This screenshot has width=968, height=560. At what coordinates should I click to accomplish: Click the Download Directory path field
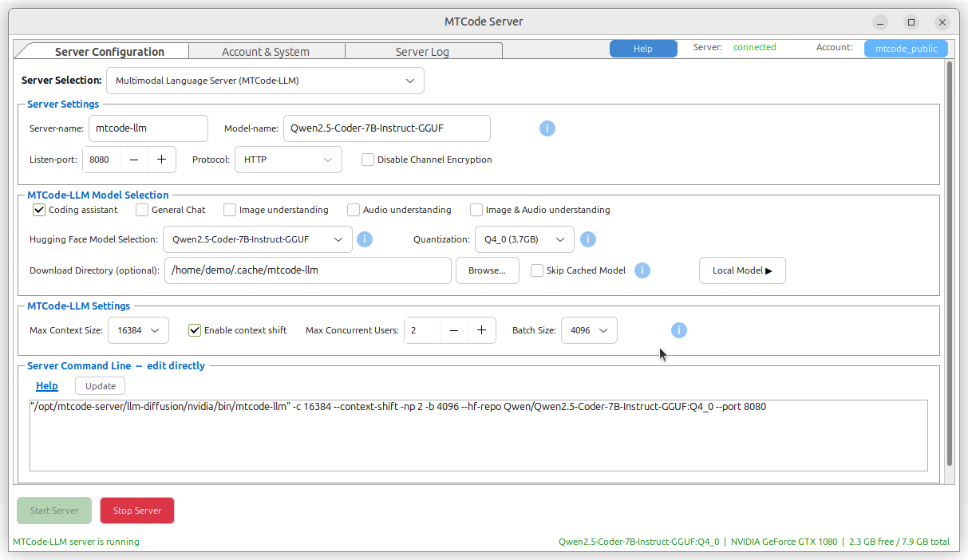[308, 270]
